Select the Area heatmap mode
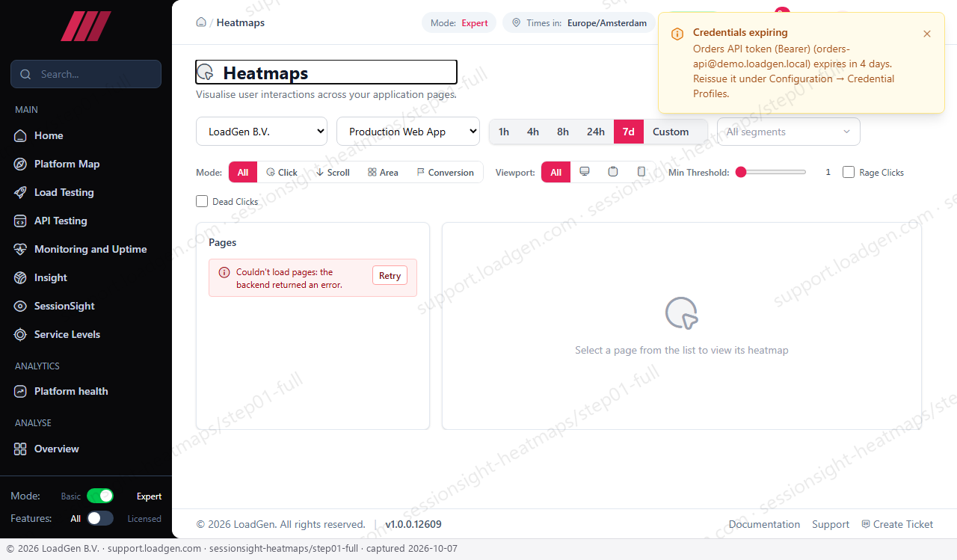The image size is (957, 560). pyautogui.click(x=383, y=172)
